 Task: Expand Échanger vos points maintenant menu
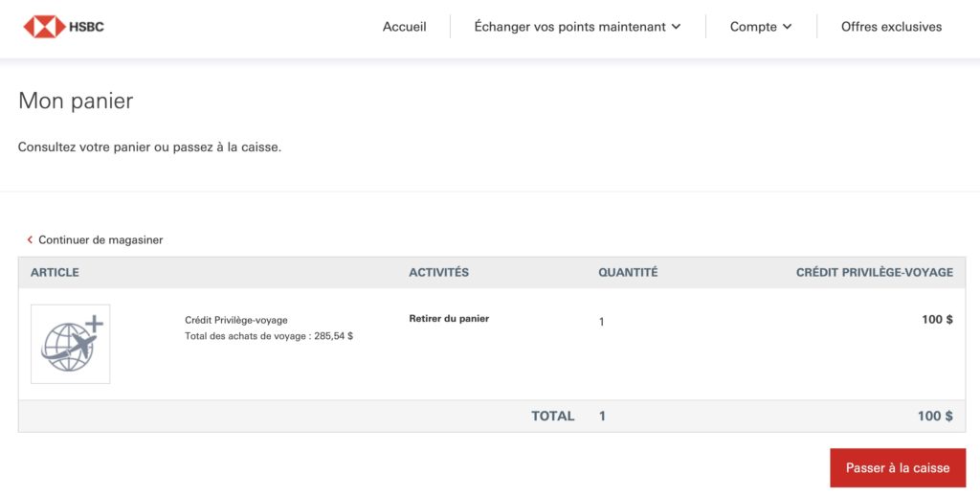pos(577,27)
